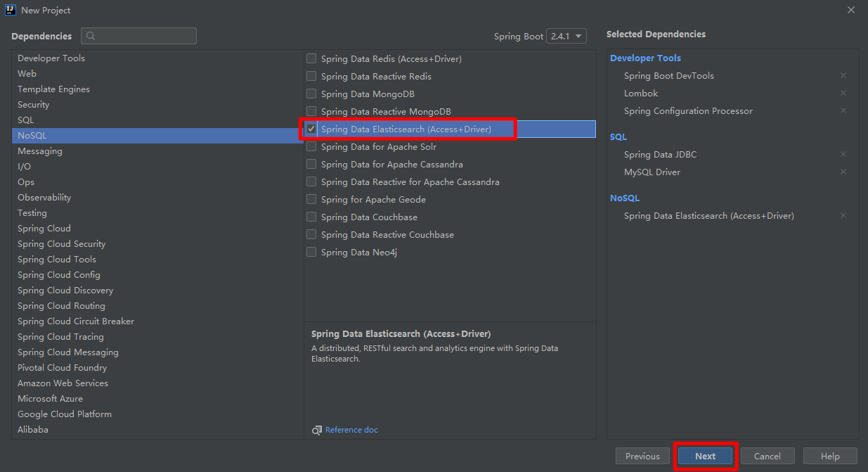Select Spring Cloud Routing category
This screenshot has width=868, height=472.
coord(157,305)
